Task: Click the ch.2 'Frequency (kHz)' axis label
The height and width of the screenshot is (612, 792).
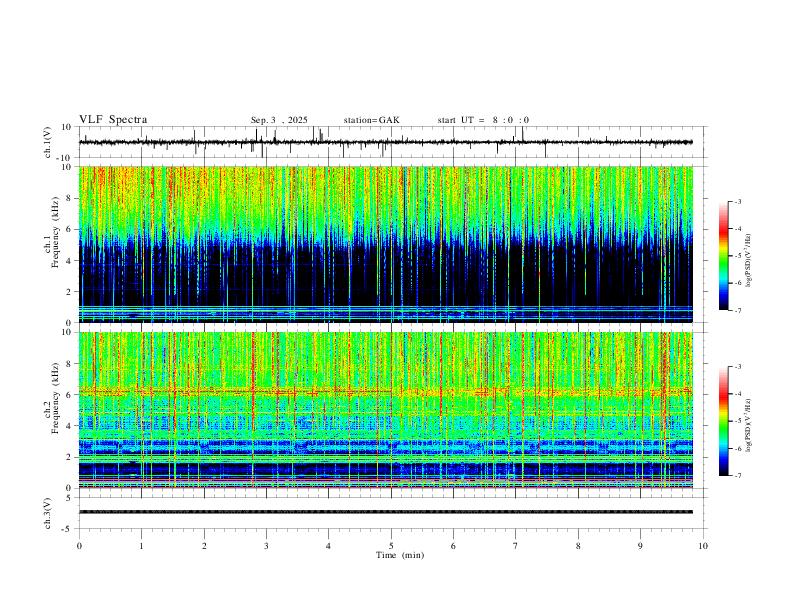Action: (55, 398)
